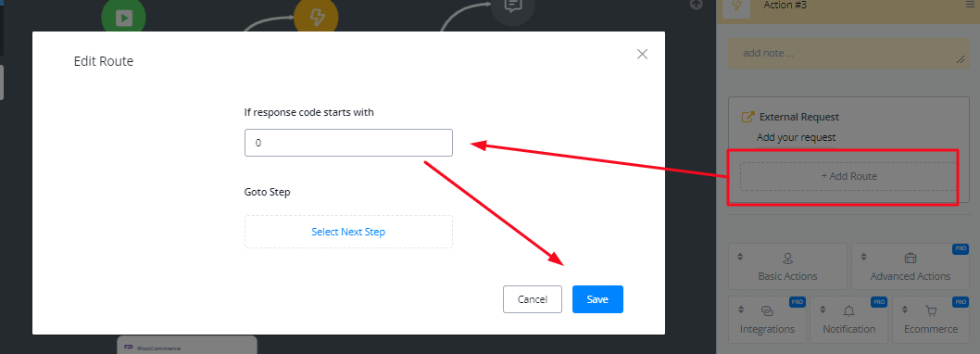Screen dimensions: 980x354
Task: Click Save in Edit Route dialog
Action: [597, 299]
